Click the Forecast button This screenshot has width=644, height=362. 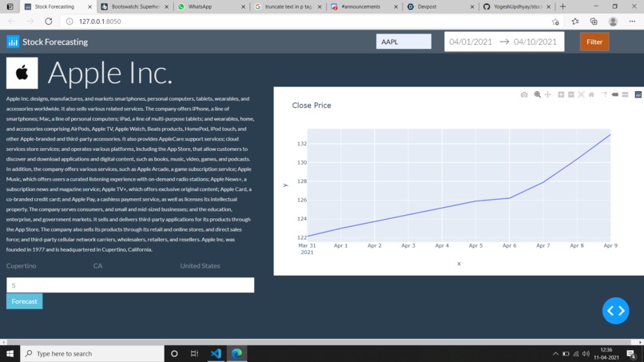(24, 301)
